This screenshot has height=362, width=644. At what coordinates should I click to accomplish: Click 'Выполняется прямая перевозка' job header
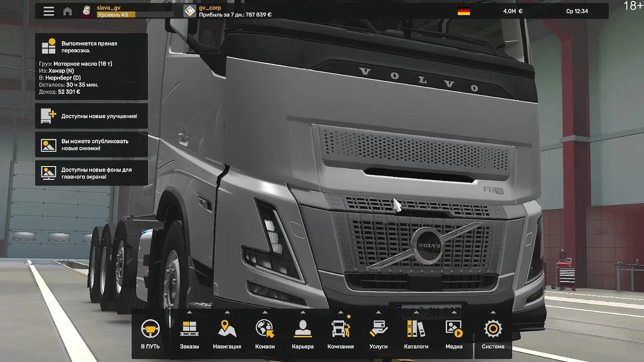coord(89,47)
